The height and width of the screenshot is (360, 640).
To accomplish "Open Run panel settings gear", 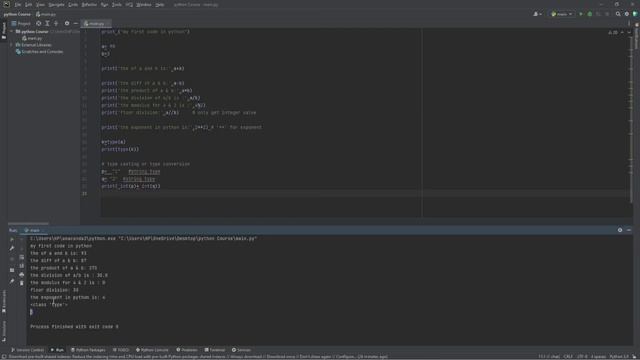I will pos(620,230).
